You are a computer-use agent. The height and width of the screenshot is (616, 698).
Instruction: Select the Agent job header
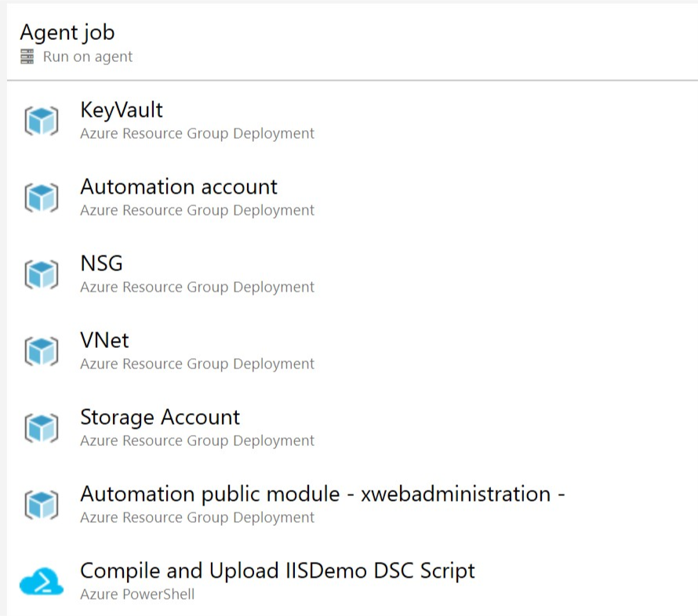pyautogui.click(x=67, y=32)
